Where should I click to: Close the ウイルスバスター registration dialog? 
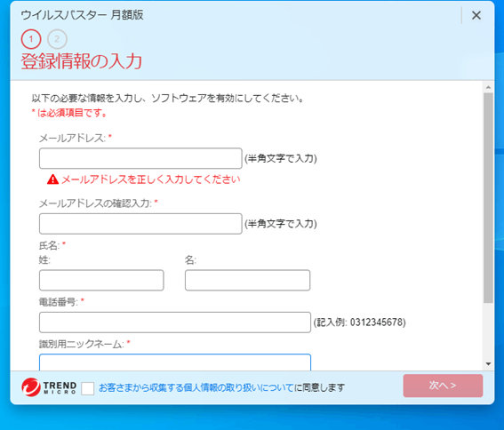tap(476, 15)
